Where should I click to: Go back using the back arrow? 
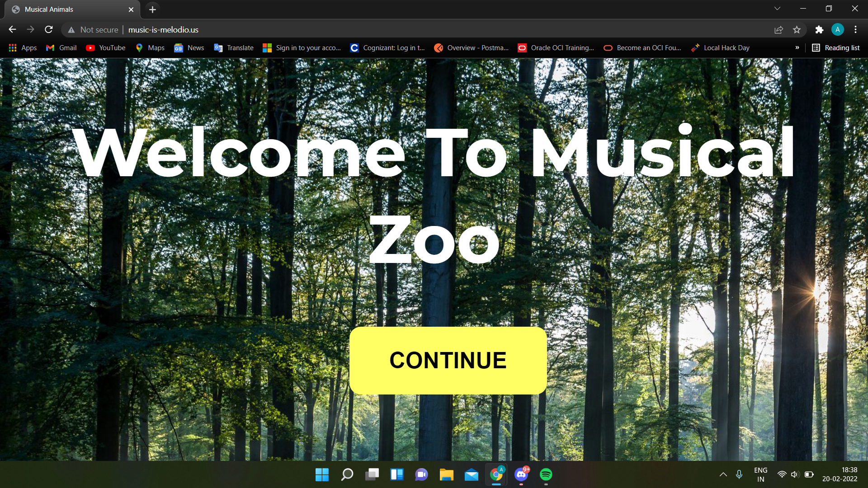coord(12,30)
